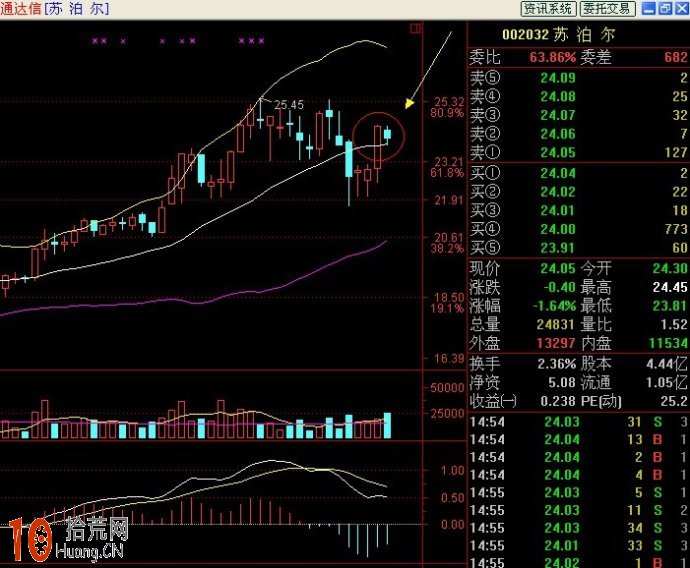Image resolution: width=690 pixels, height=568 pixels.
Task: Click stock code 002032 苏泊尔 header
Action: pyautogui.click(x=559, y=34)
